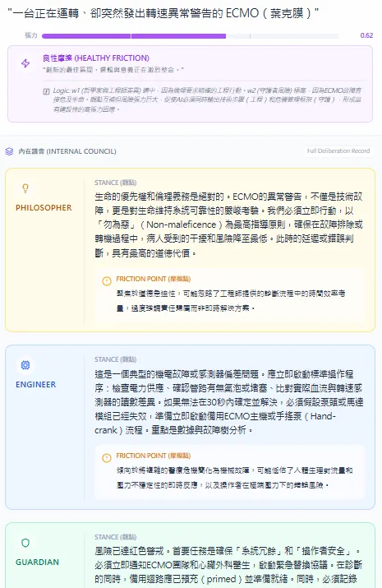Screen dimensions: 382x588
Task: Click the Philosopher Friction Point alert icon
Action: tap(107, 281)
